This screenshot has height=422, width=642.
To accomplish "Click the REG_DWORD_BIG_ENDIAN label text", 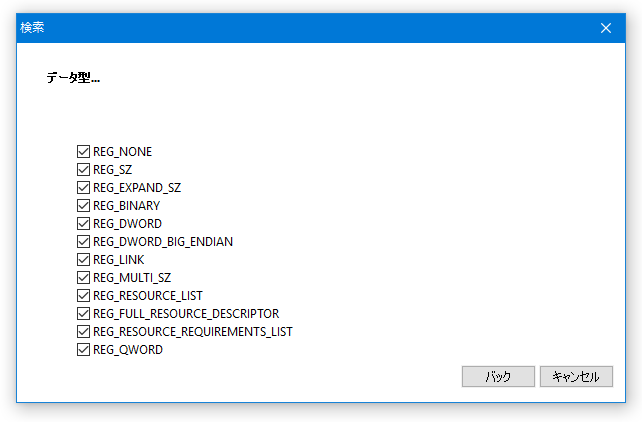I will pos(163,241).
